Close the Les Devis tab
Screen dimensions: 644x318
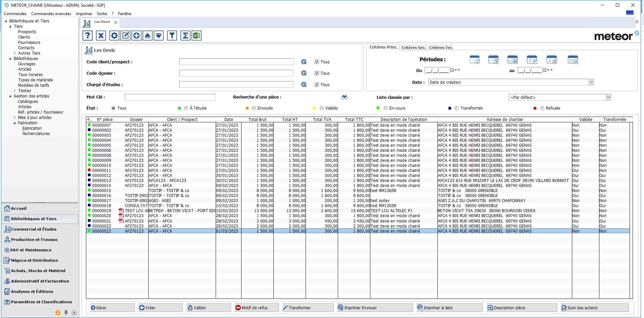pyautogui.click(x=116, y=22)
